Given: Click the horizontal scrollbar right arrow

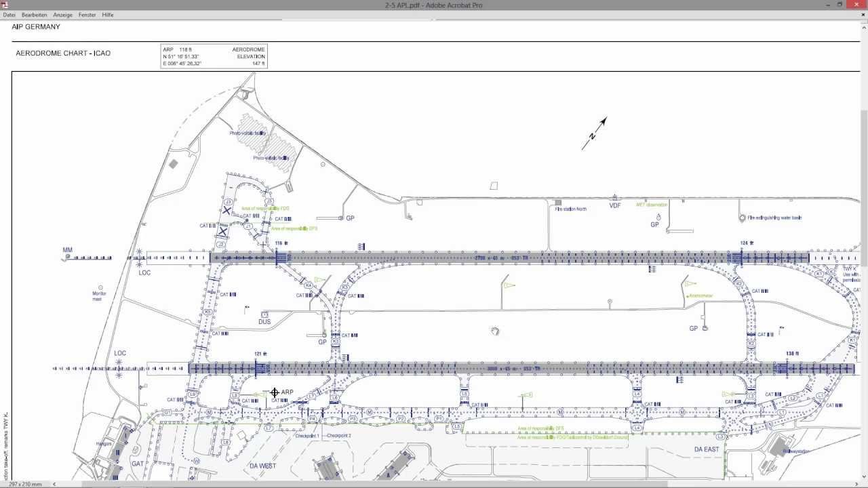Looking at the screenshot, I should pyautogui.click(x=856, y=484).
